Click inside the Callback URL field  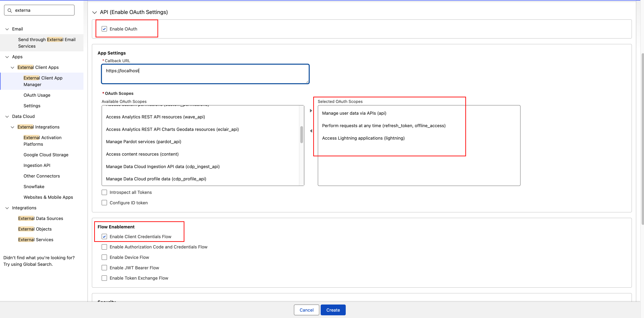205,74
